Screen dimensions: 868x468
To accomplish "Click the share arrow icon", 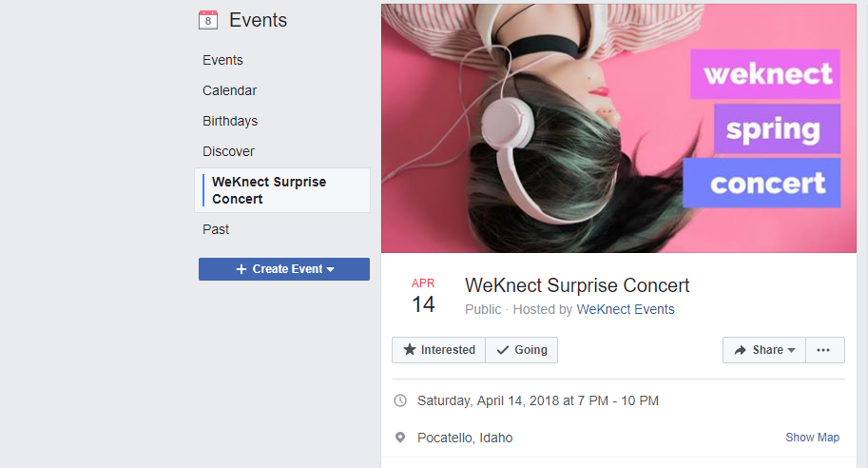I will tap(741, 350).
